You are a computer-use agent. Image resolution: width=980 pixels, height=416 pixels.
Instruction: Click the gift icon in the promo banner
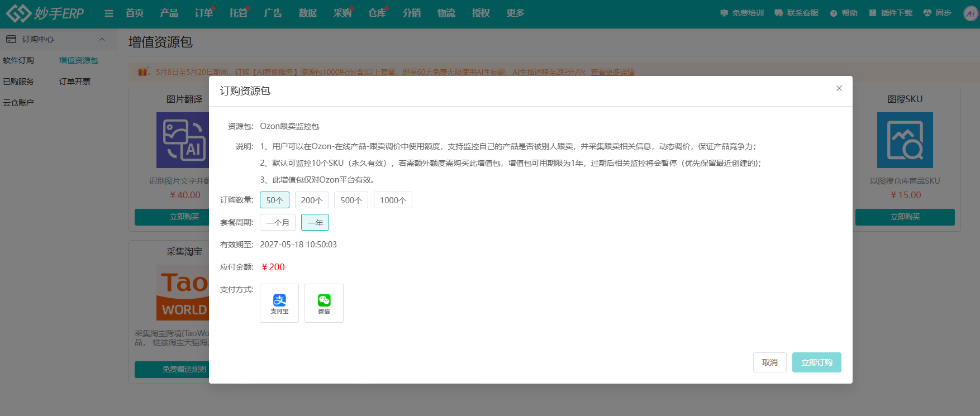(x=144, y=71)
